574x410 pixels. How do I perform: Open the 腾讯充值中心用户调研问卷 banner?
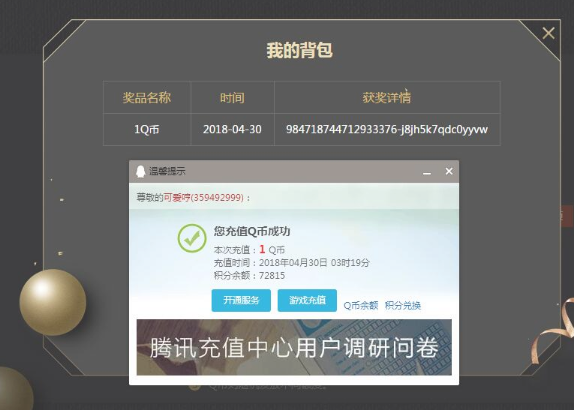coord(294,347)
